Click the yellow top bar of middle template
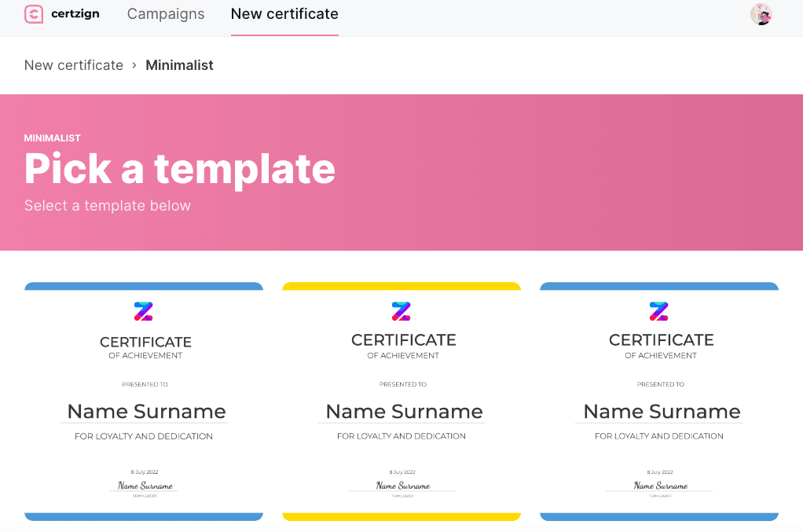The image size is (803, 532). pyautogui.click(x=401, y=287)
